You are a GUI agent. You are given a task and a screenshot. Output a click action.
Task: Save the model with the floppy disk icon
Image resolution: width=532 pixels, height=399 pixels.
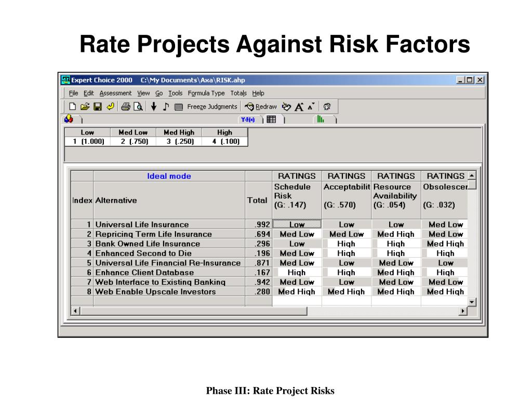(98, 107)
